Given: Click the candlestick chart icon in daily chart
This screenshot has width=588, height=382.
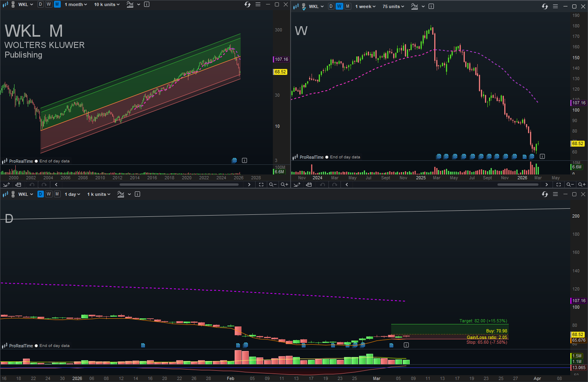Looking at the screenshot, I should (4, 194).
